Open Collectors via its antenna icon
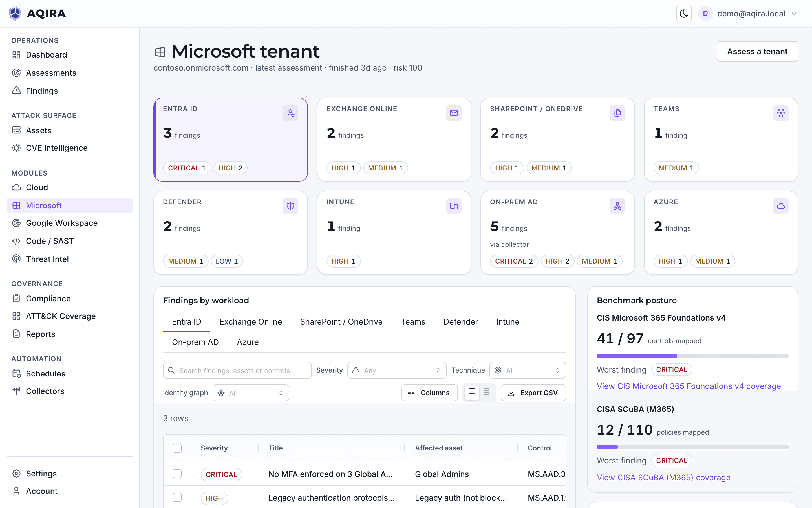The width and height of the screenshot is (812, 508). pyautogui.click(x=16, y=391)
